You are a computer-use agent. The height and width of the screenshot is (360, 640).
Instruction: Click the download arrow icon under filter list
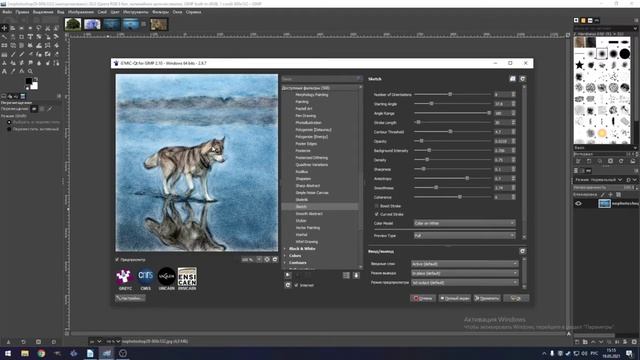(x=356, y=276)
